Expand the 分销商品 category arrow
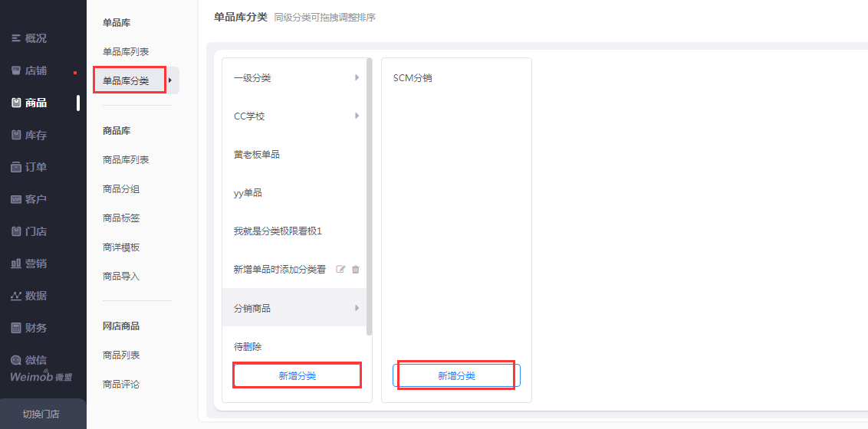 pos(357,308)
